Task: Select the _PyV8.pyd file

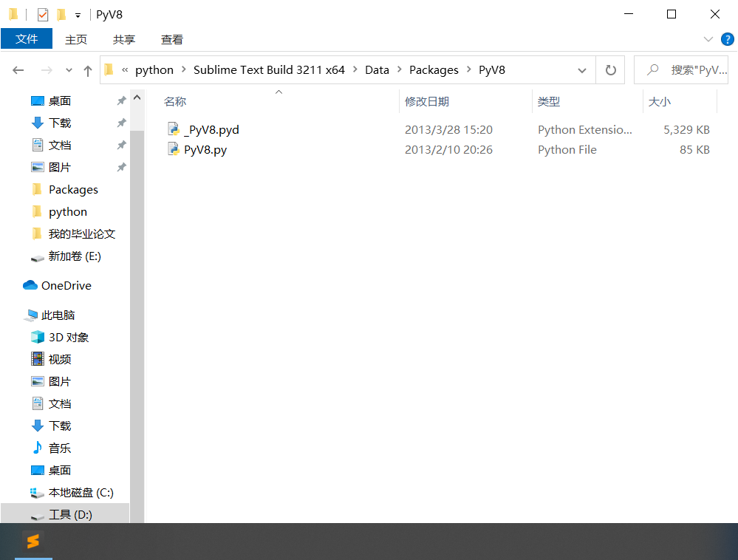Action: [212, 129]
